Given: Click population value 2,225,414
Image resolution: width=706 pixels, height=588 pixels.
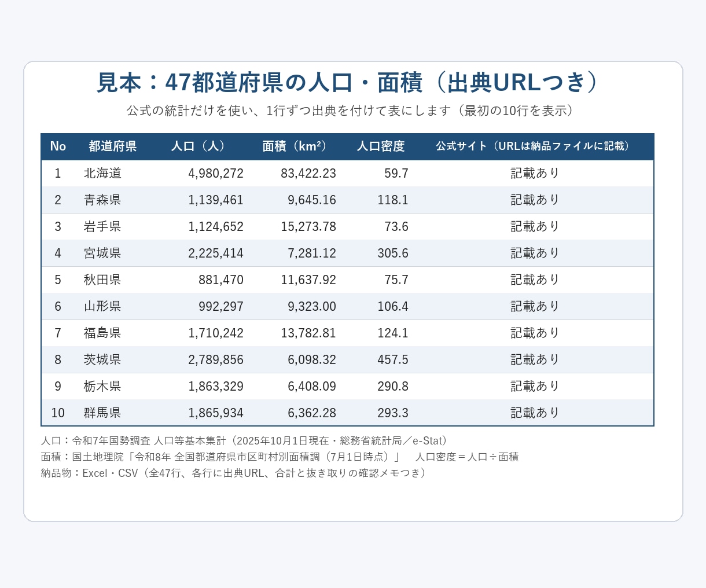Looking at the screenshot, I should pos(216,253).
